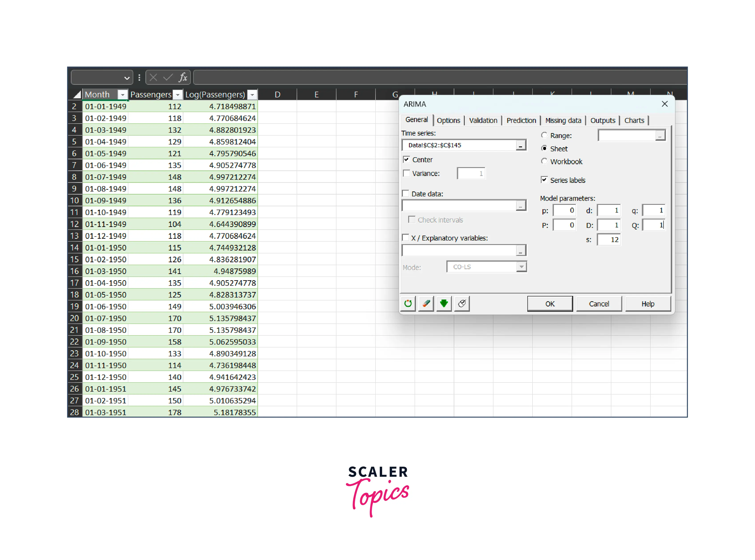Enable the Date data checkbox
This screenshot has width=755, height=560.
click(406, 193)
